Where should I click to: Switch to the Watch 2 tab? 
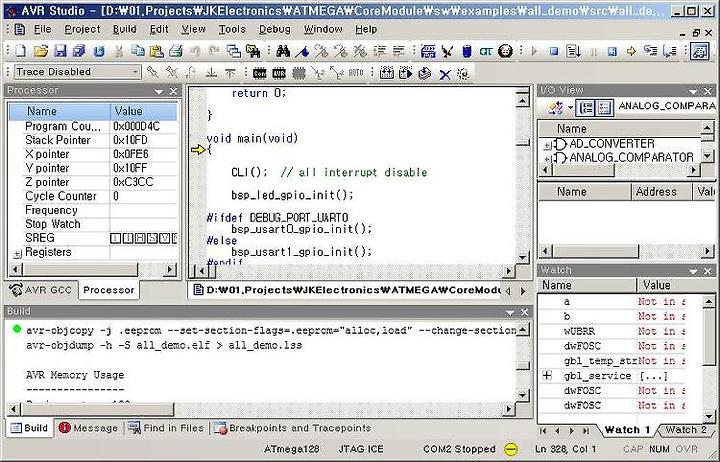click(x=686, y=430)
